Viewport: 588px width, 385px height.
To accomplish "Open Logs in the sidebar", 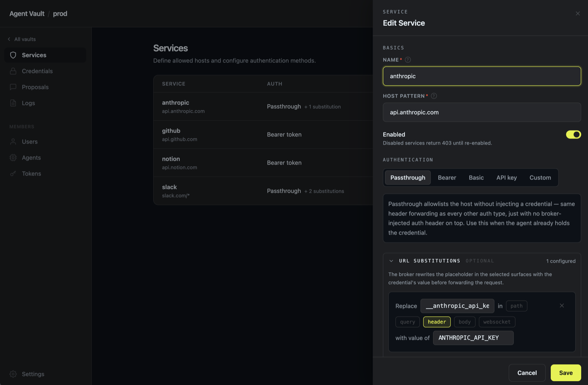I will 45,103.
